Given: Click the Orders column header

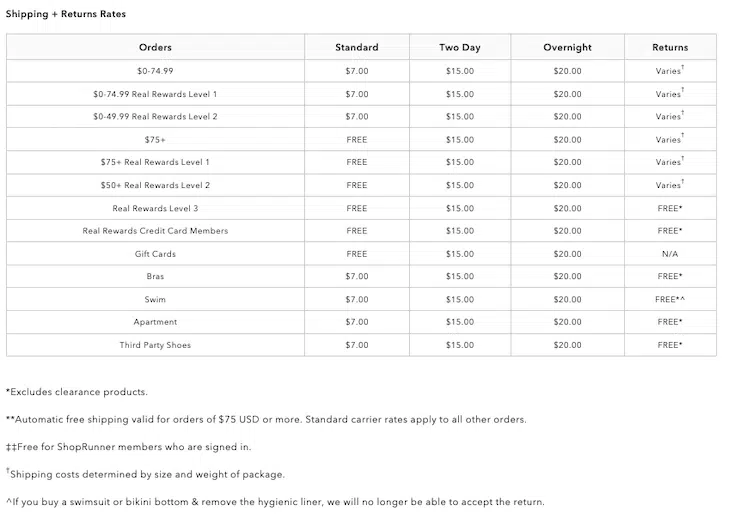Looking at the screenshot, I should 155,47.
